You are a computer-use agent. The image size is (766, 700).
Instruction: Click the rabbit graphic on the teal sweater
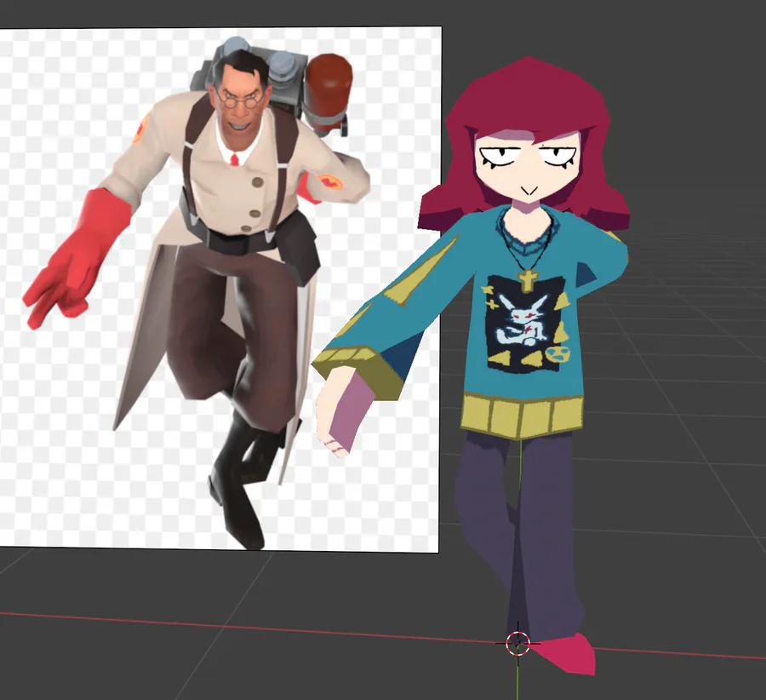pos(522,319)
